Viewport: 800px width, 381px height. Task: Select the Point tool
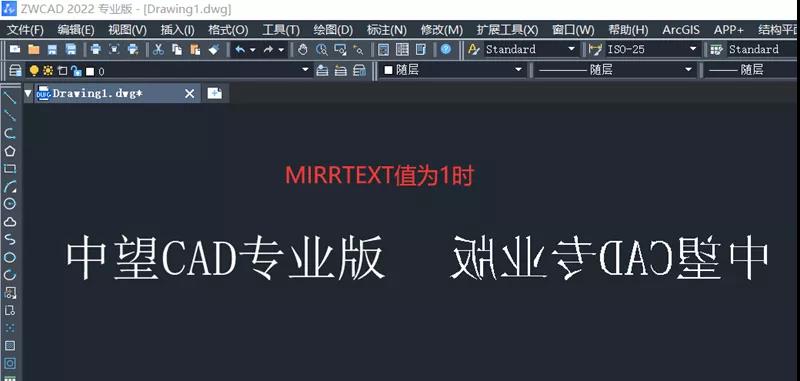point(10,328)
